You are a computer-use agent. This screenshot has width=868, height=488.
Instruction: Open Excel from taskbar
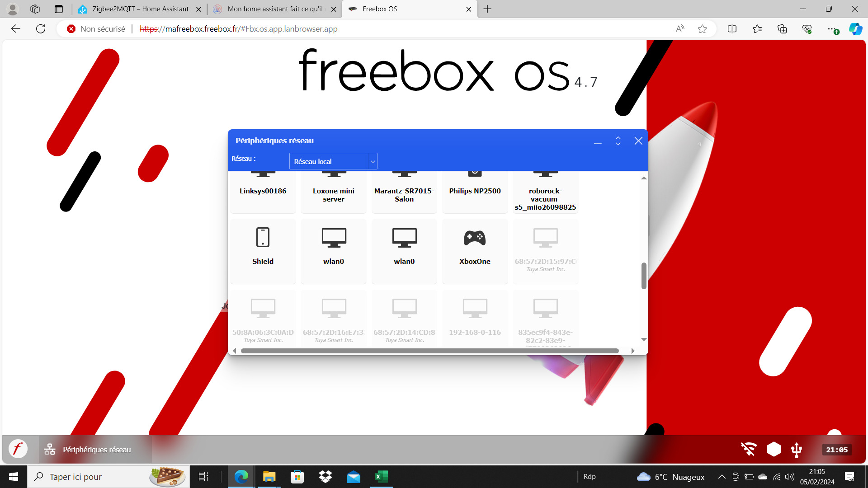pos(382,477)
